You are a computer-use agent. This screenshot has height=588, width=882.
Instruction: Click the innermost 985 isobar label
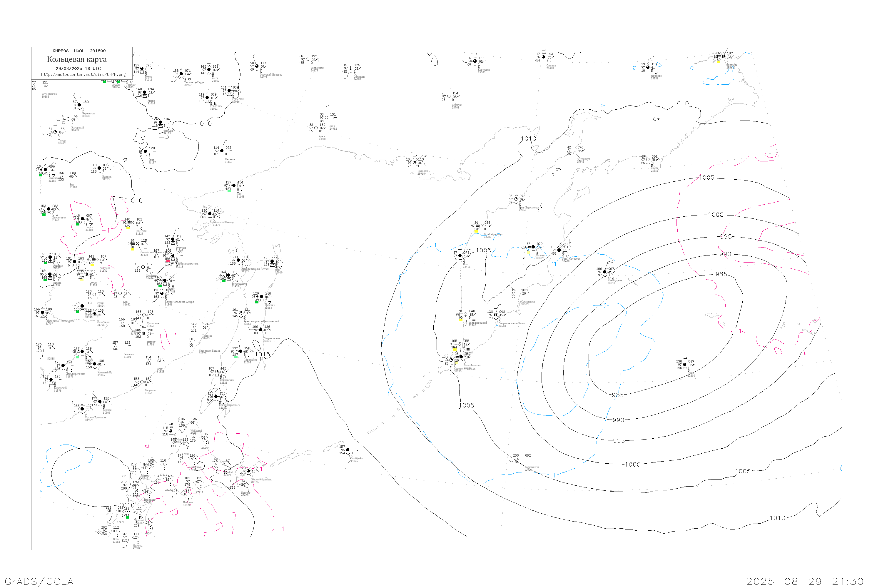[721, 274]
